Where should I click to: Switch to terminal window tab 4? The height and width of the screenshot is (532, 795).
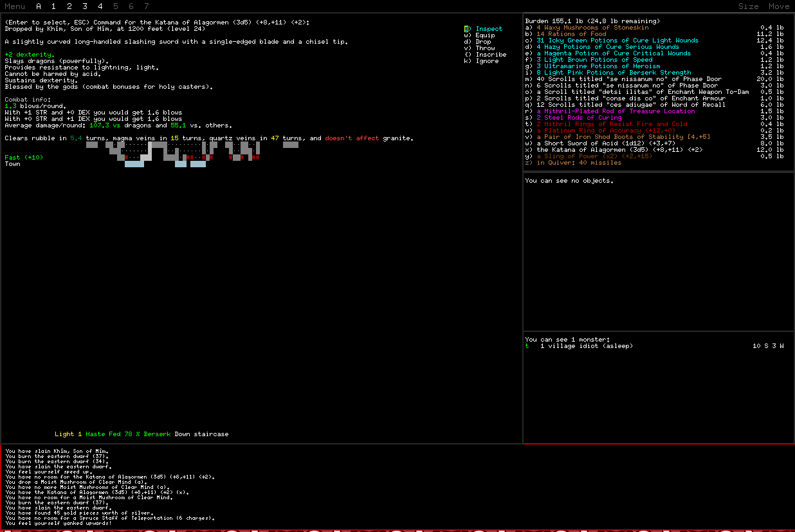click(x=100, y=6)
